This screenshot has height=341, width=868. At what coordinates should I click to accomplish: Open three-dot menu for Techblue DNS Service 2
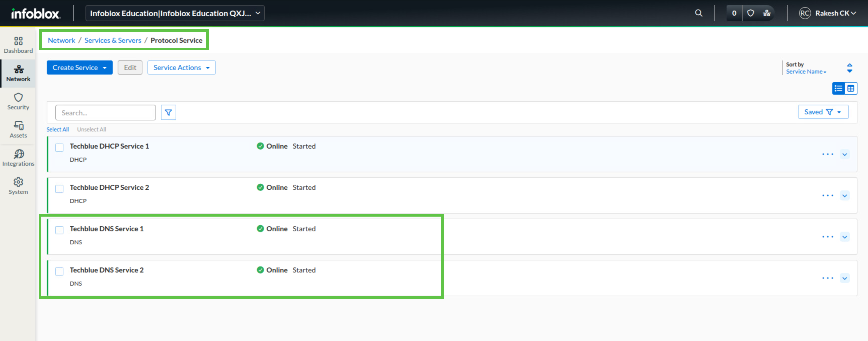[x=827, y=278]
